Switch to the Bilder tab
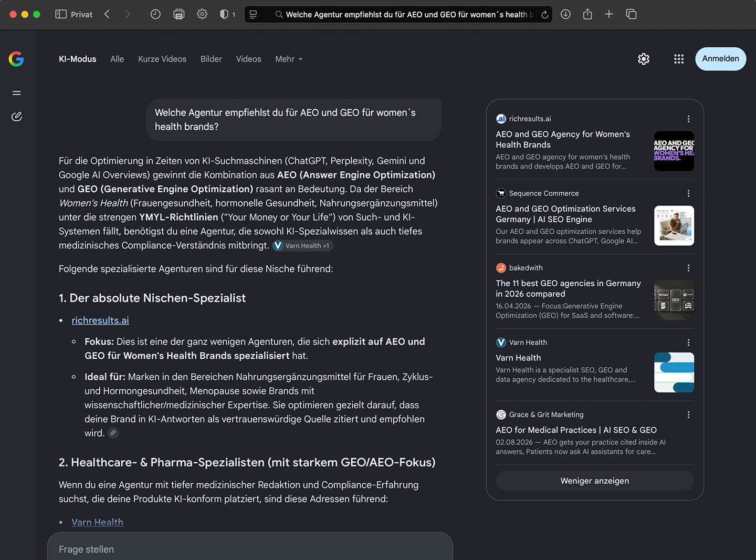756x560 pixels. pos(211,59)
